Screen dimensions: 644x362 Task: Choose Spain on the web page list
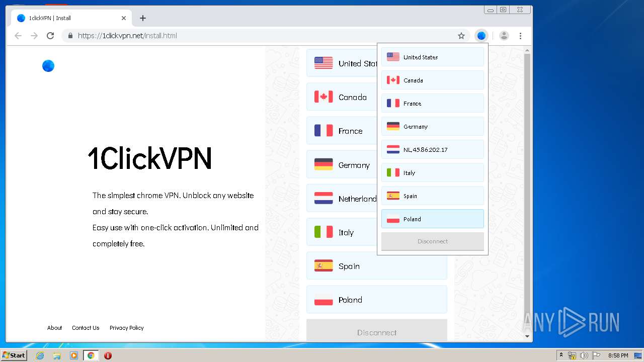pos(377,266)
